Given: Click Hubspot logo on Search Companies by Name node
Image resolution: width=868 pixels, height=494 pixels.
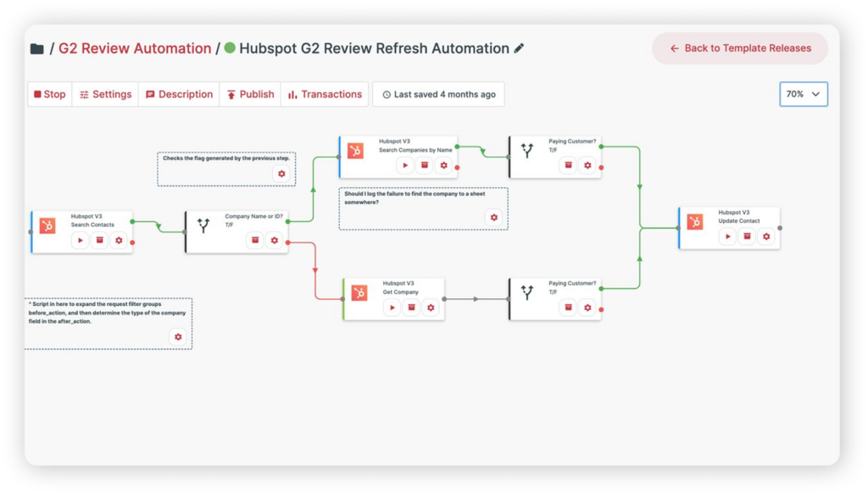Looking at the screenshot, I should coord(355,151).
